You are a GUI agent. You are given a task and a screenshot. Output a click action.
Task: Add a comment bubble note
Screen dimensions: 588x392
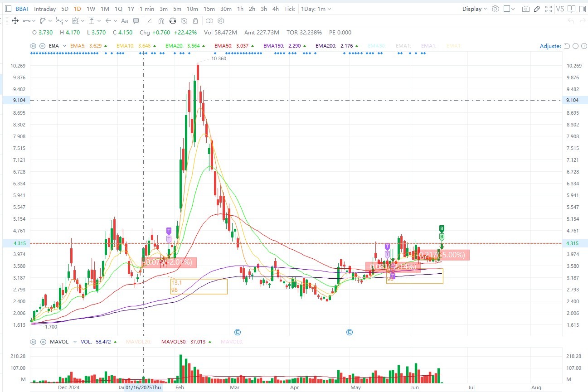(136, 21)
